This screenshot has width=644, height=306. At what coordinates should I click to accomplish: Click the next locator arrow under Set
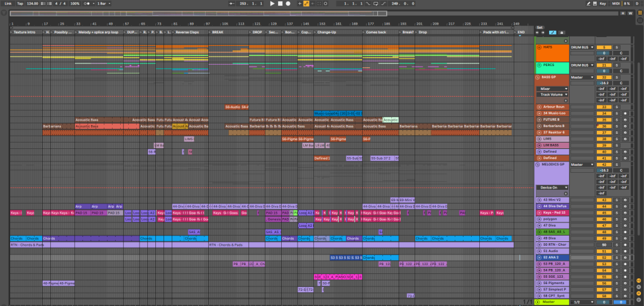[543, 33]
